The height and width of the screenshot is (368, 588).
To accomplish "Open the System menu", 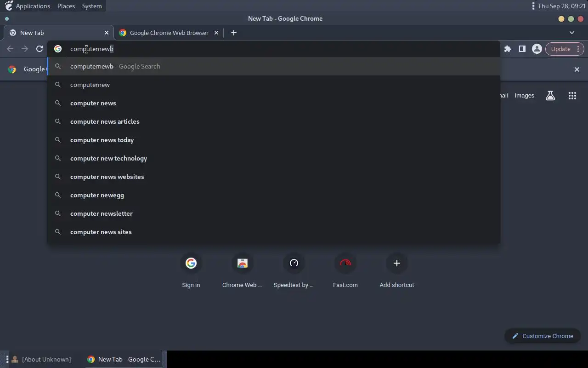I will point(92,6).
